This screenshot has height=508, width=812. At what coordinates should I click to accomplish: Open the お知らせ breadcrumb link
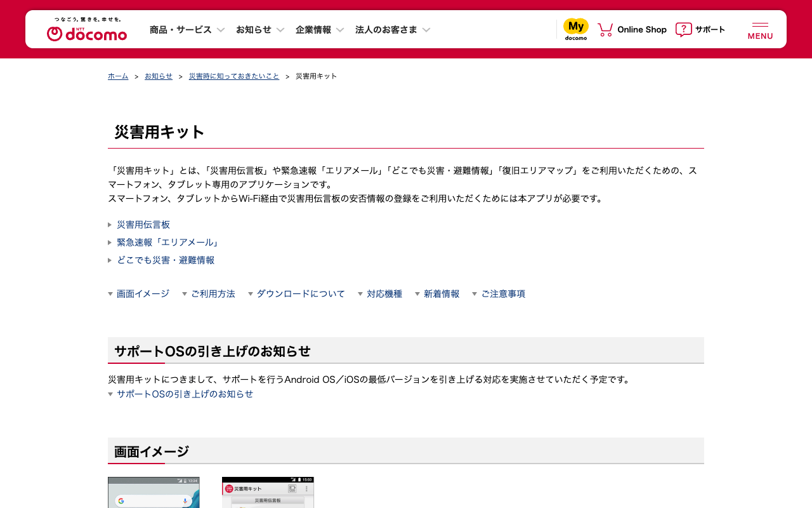tap(159, 76)
